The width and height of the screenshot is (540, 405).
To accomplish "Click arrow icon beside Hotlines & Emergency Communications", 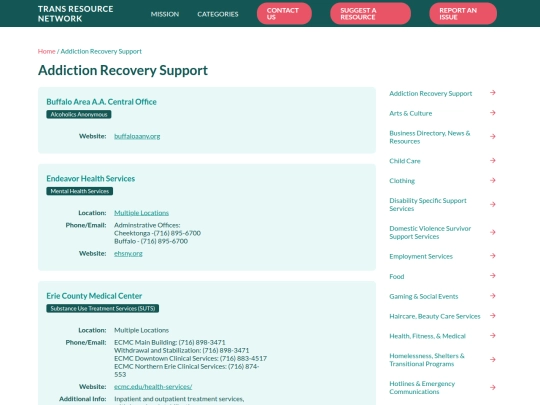I will tap(493, 387).
